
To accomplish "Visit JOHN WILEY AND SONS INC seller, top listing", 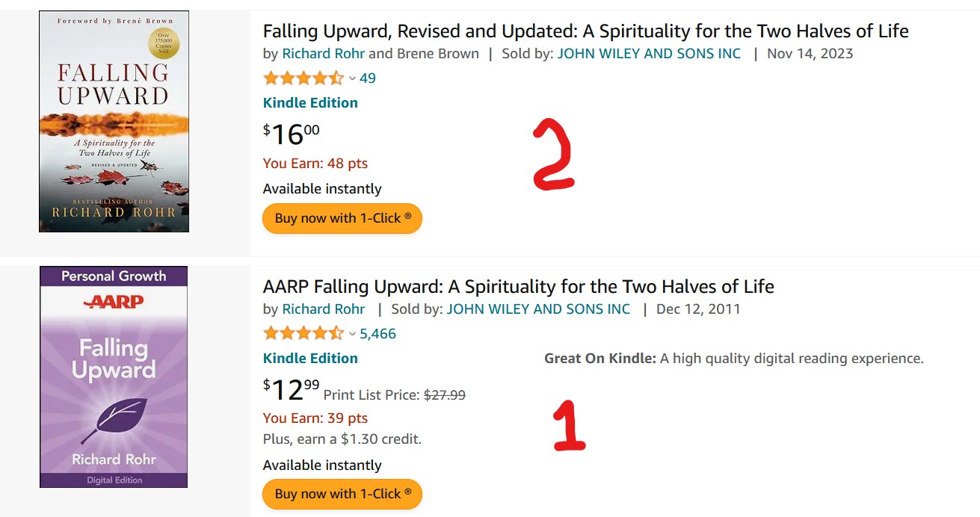I will pyautogui.click(x=648, y=53).
